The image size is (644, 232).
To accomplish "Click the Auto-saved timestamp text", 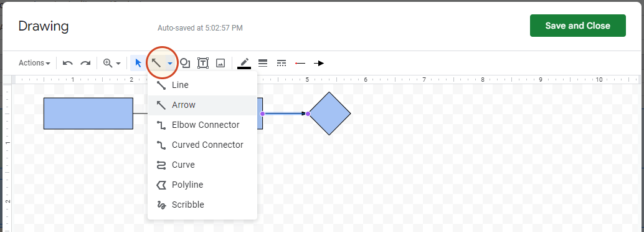I will pyautogui.click(x=200, y=28).
